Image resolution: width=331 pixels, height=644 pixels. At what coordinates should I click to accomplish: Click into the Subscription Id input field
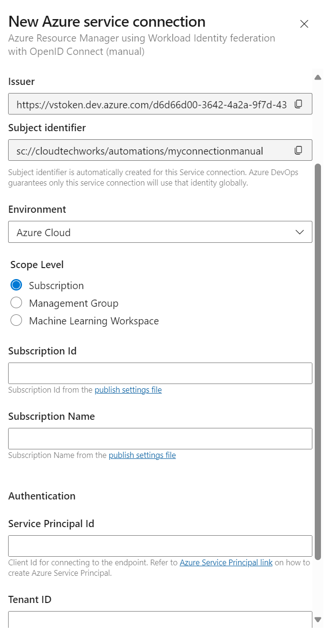[160, 373]
